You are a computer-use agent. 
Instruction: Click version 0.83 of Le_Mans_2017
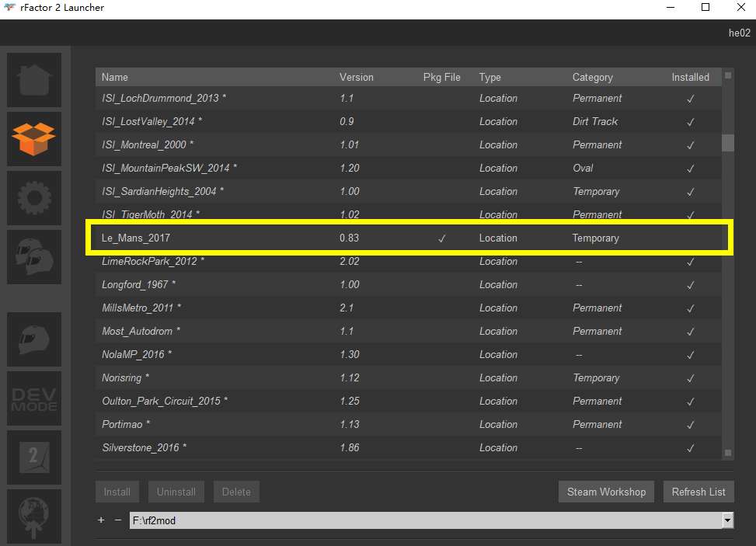pos(349,238)
